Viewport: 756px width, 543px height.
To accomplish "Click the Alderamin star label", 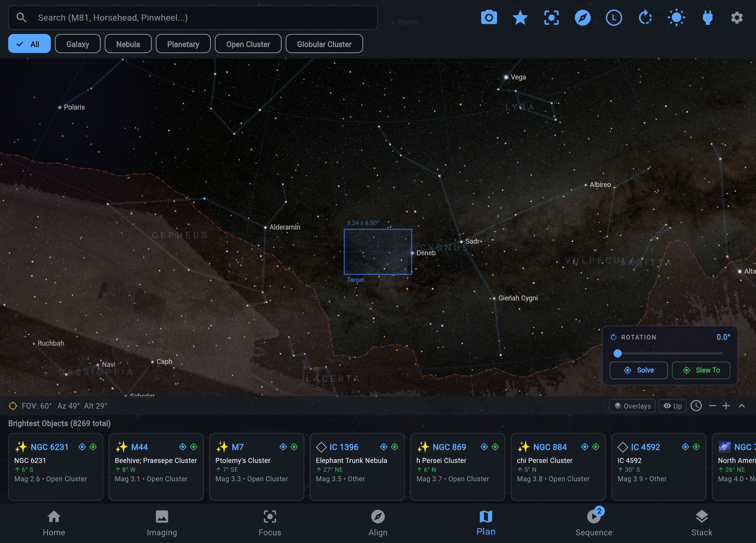I will point(284,227).
